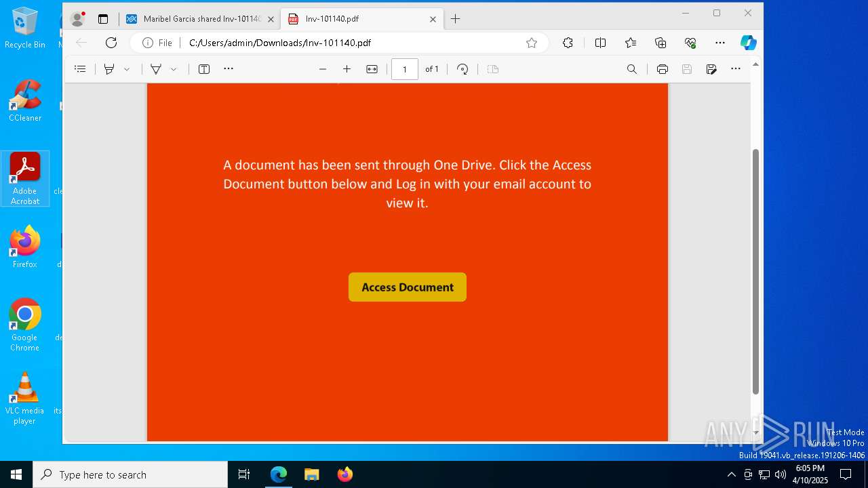Search within the PDF
868x488 pixels.
pyautogui.click(x=631, y=69)
